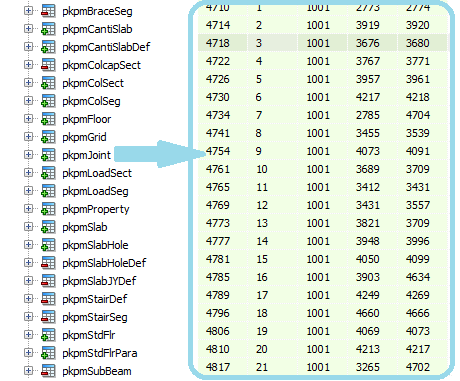Click cell 4660 in row 18

368,313
